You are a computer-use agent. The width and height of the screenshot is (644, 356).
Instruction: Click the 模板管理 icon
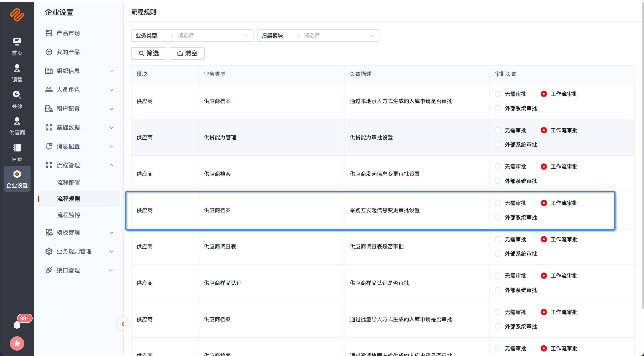click(49, 233)
